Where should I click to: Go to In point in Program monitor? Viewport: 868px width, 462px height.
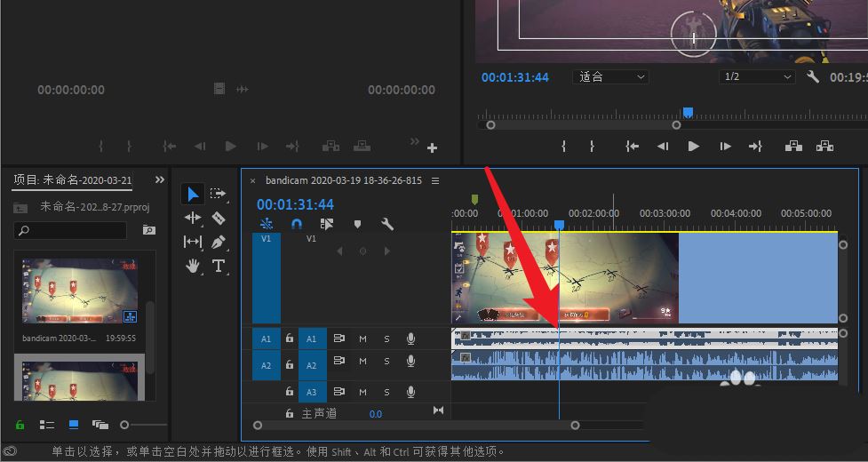click(x=633, y=146)
